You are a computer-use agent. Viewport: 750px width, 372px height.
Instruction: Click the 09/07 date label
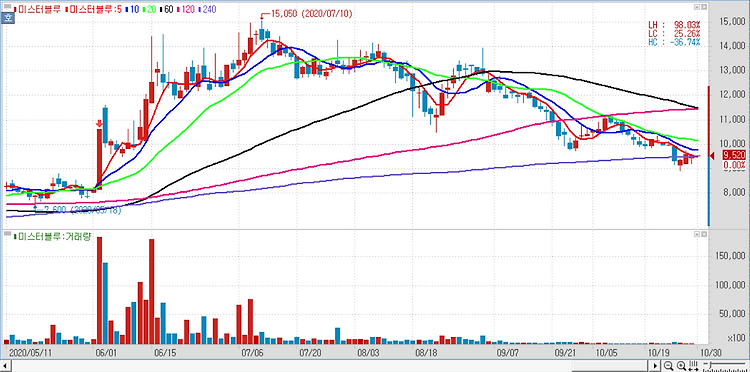[x=508, y=352]
